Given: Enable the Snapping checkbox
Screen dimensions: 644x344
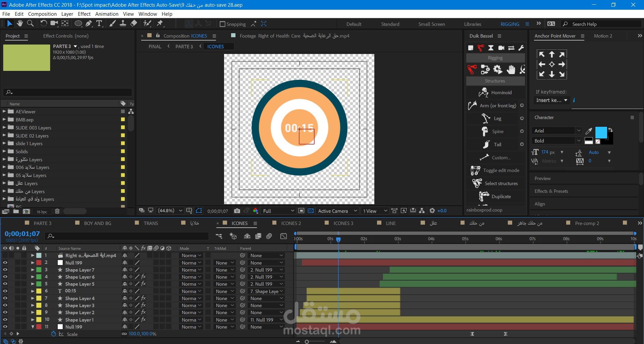Looking at the screenshot, I should point(222,24).
